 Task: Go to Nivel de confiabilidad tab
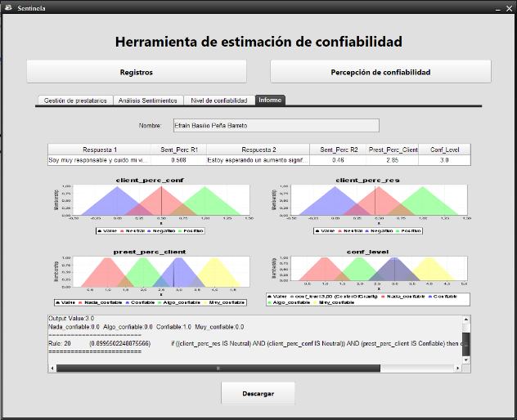click(x=218, y=101)
